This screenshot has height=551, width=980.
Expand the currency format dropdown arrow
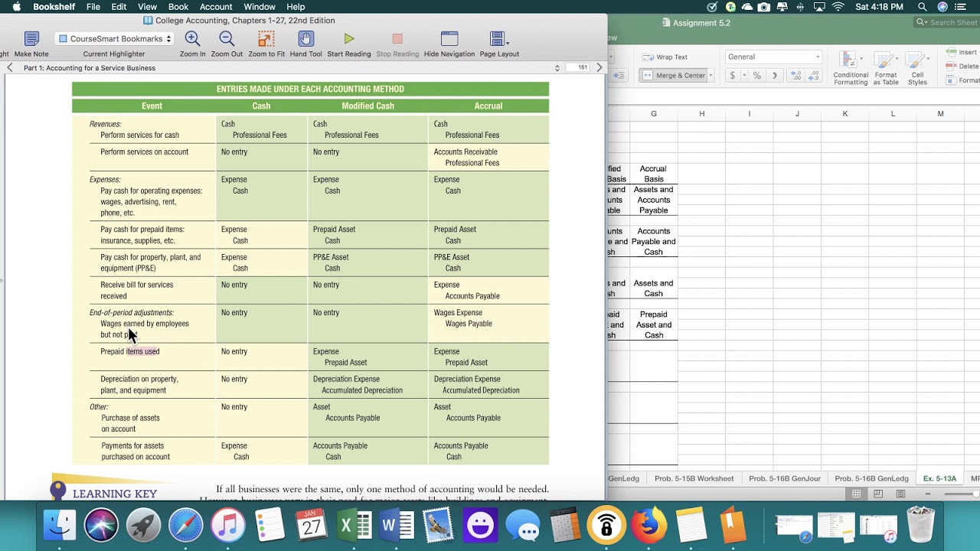(x=743, y=75)
